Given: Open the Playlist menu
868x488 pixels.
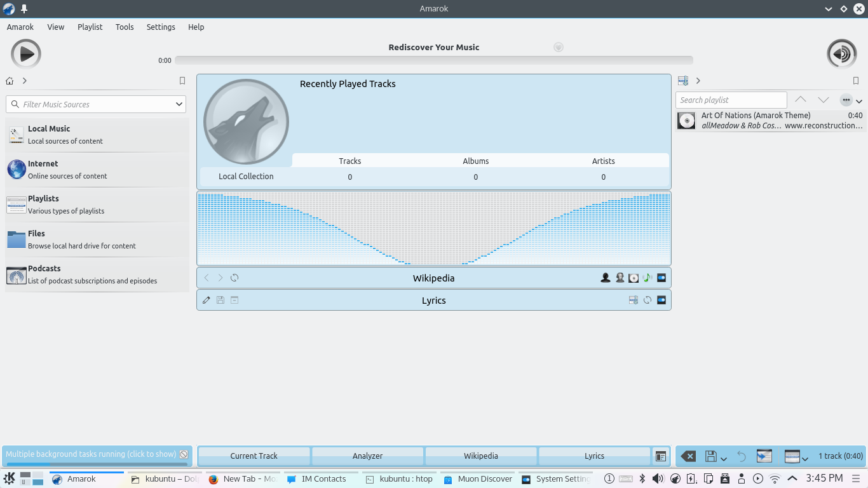Looking at the screenshot, I should click(90, 27).
